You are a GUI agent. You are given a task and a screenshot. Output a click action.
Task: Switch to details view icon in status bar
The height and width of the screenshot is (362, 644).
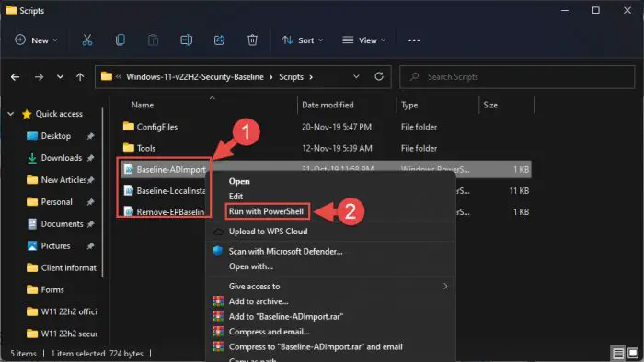(x=618, y=353)
